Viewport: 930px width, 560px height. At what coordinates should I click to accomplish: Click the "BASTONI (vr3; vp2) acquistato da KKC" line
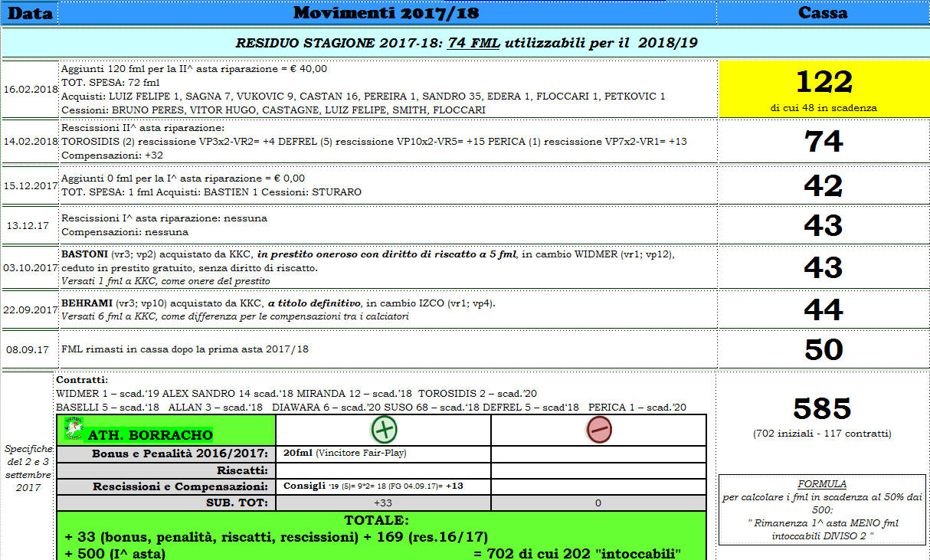368,254
